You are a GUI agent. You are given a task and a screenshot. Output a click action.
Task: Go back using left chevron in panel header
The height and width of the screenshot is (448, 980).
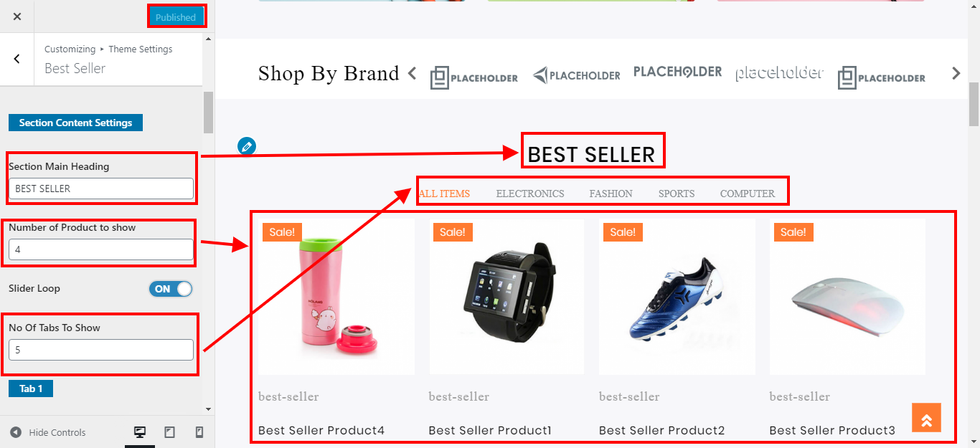pos(17,59)
